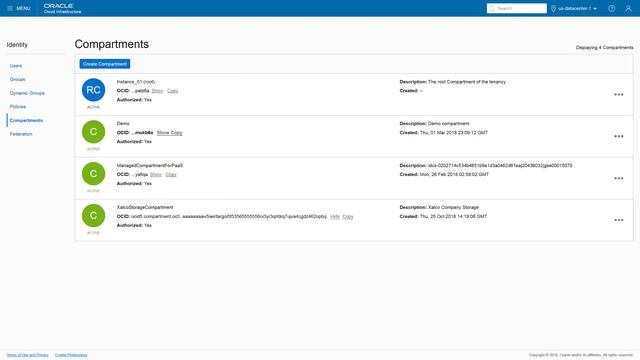This screenshot has height=360, width=640.
Task: Open actions menu for root compartment row
Action: [619, 94]
